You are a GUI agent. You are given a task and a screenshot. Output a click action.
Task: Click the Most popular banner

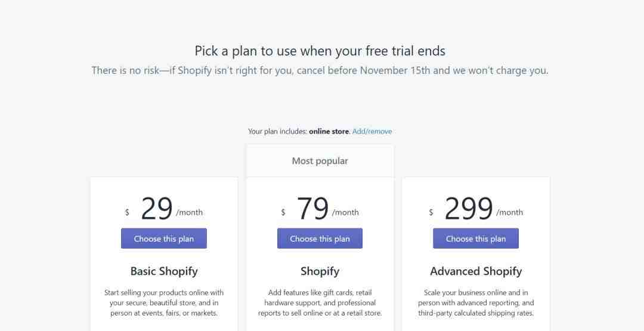pos(320,161)
